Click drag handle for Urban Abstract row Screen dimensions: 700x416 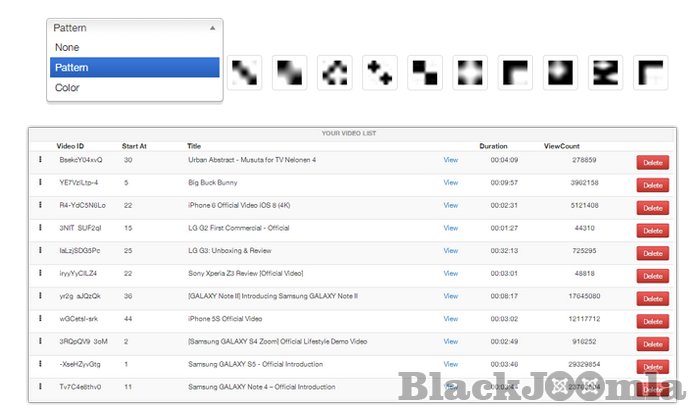[40, 160]
